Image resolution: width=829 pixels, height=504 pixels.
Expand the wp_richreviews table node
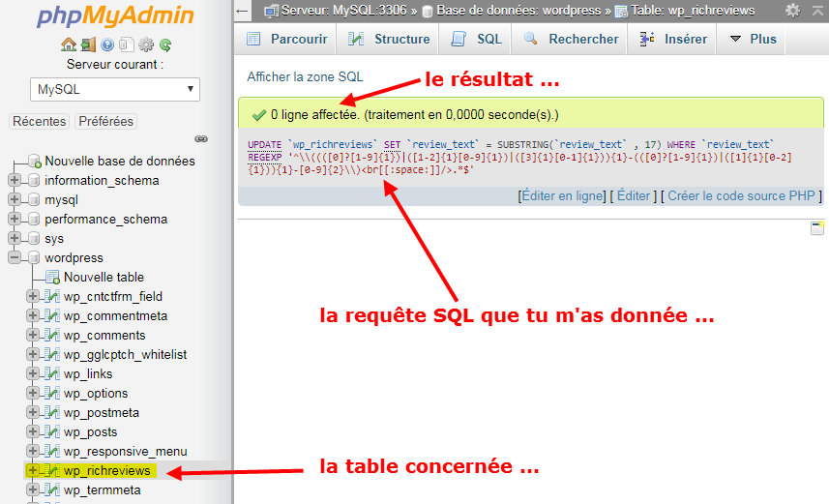pyautogui.click(x=33, y=470)
